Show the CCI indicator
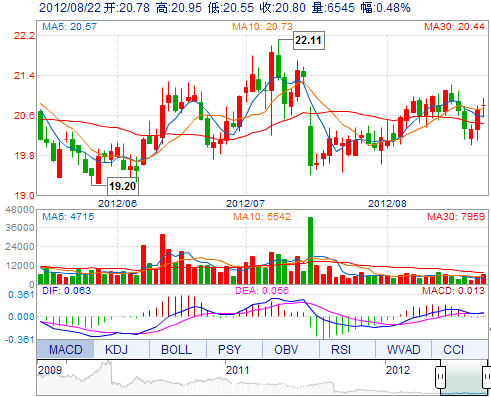The height and width of the screenshot is (397, 491). coord(454,349)
